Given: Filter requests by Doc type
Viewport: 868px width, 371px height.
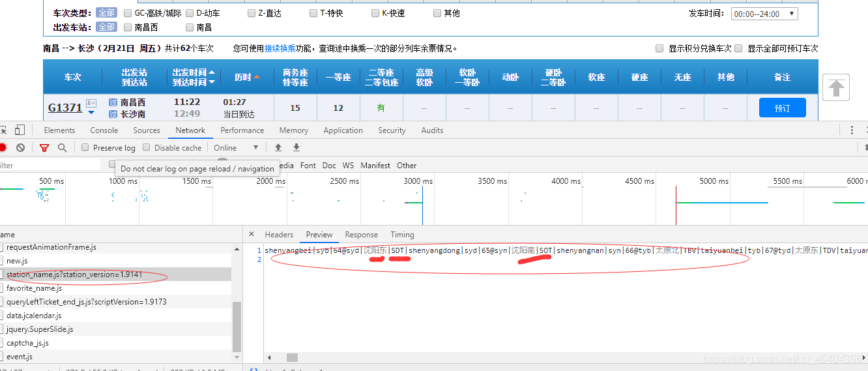Looking at the screenshot, I should [329, 166].
